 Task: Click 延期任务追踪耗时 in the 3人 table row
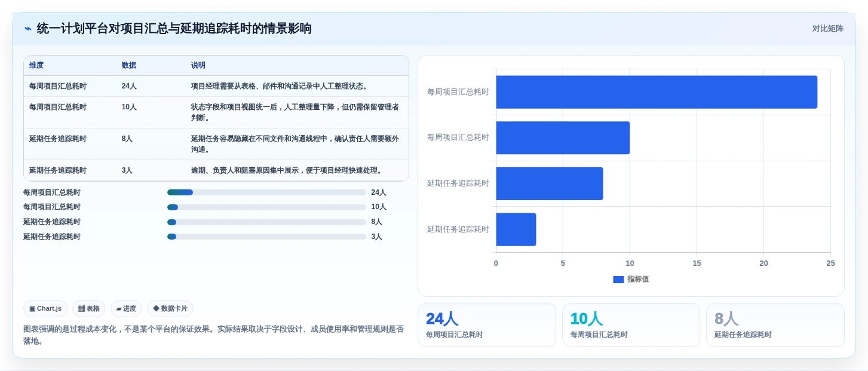(x=58, y=170)
